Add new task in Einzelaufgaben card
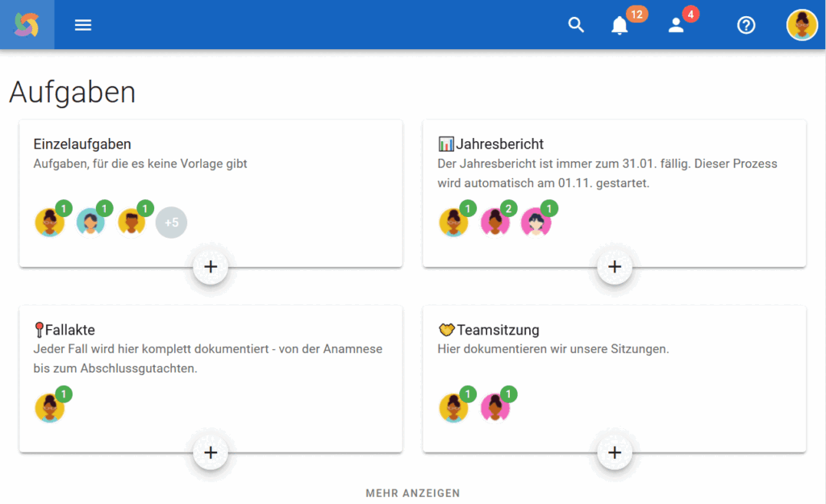This screenshot has width=826, height=504. [x=211, y=266]
